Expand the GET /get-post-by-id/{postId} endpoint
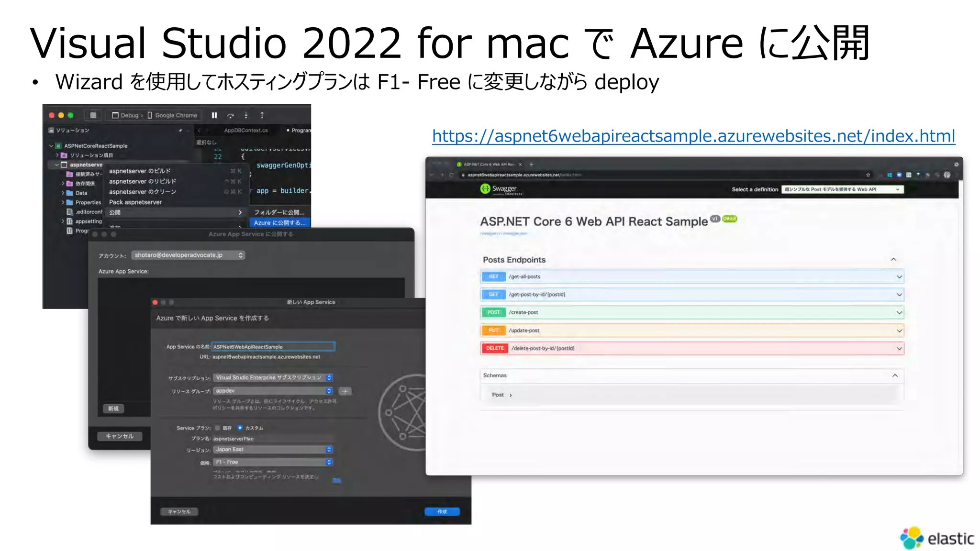 (x=692, y=295)
